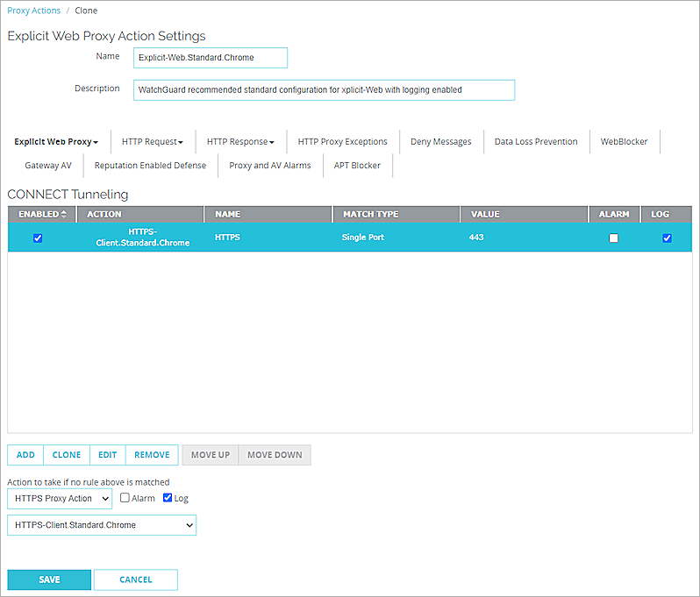Viewport: 700px width, 597px height.
Task: Sort table by the ENABLED column arrow
Action: [63, 214]
